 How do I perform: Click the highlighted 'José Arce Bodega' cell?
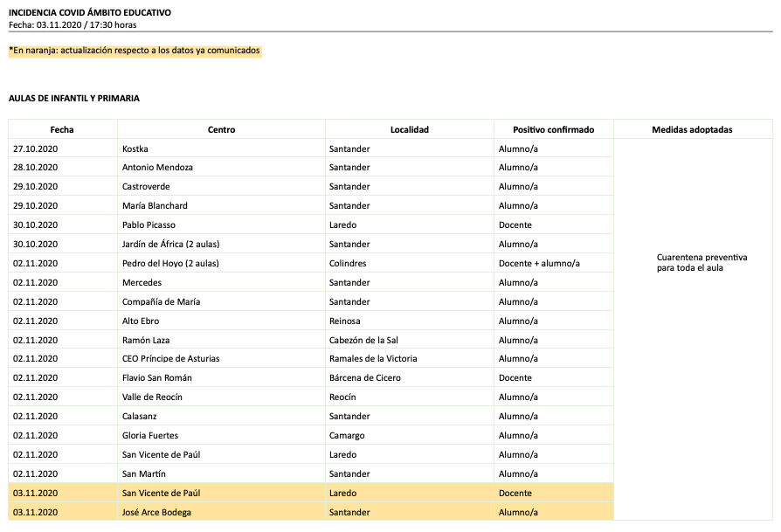(156, 512)
